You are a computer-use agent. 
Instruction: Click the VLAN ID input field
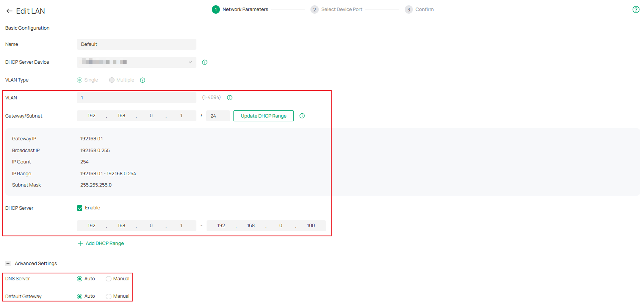137,98
